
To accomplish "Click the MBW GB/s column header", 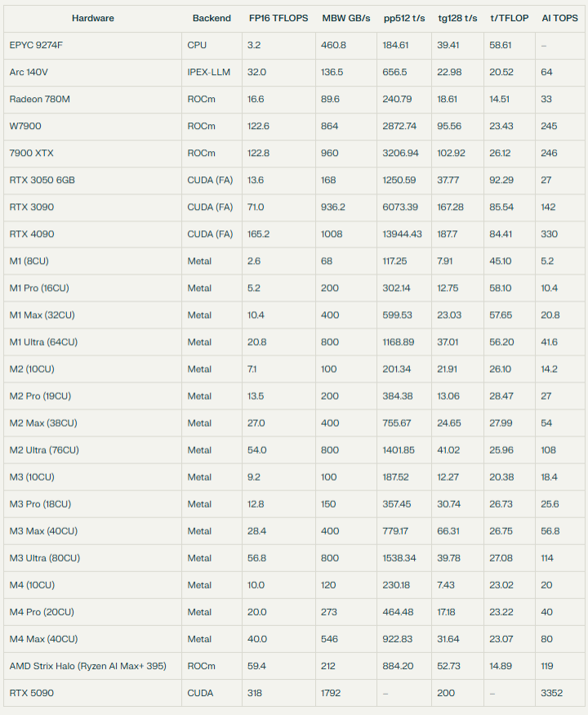I will 346,18.
